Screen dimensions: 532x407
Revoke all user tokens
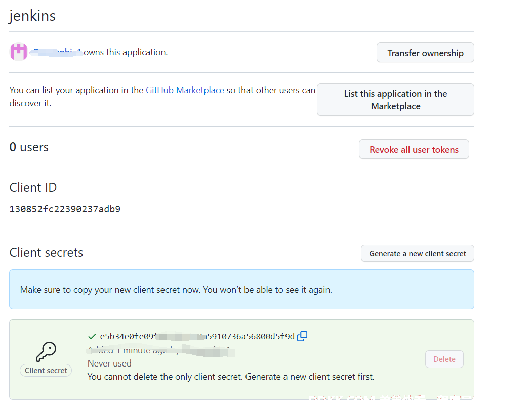tap(414, 149)
